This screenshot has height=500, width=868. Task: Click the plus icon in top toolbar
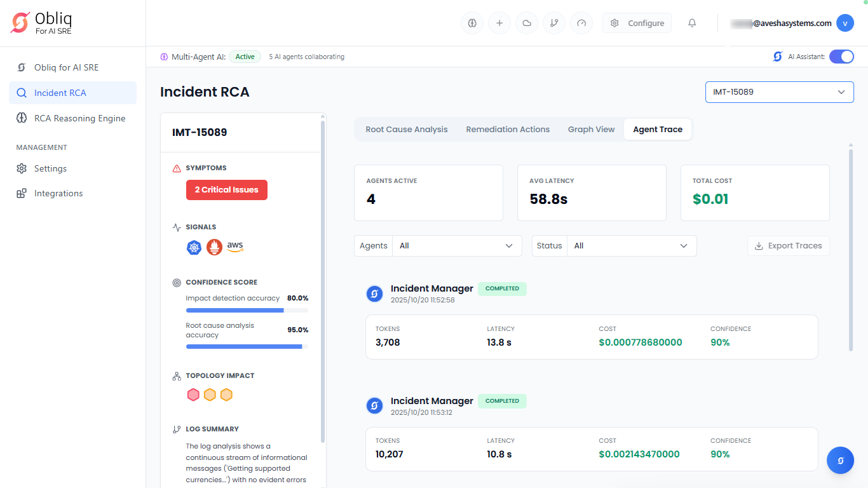499,24
